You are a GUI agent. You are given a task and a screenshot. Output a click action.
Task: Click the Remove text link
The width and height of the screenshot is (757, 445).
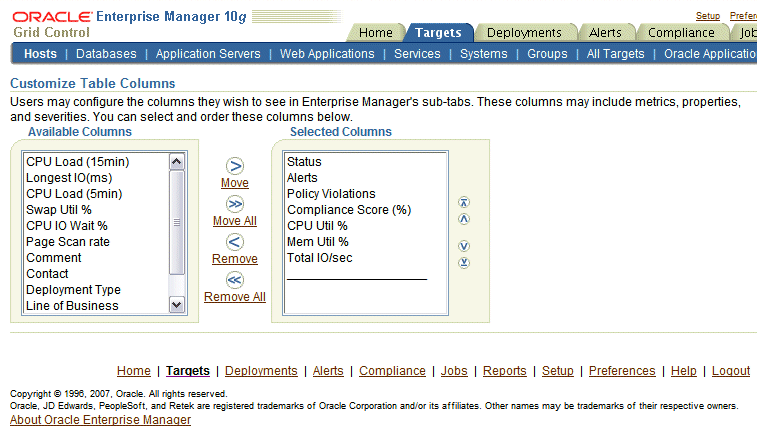click(235, 259)
